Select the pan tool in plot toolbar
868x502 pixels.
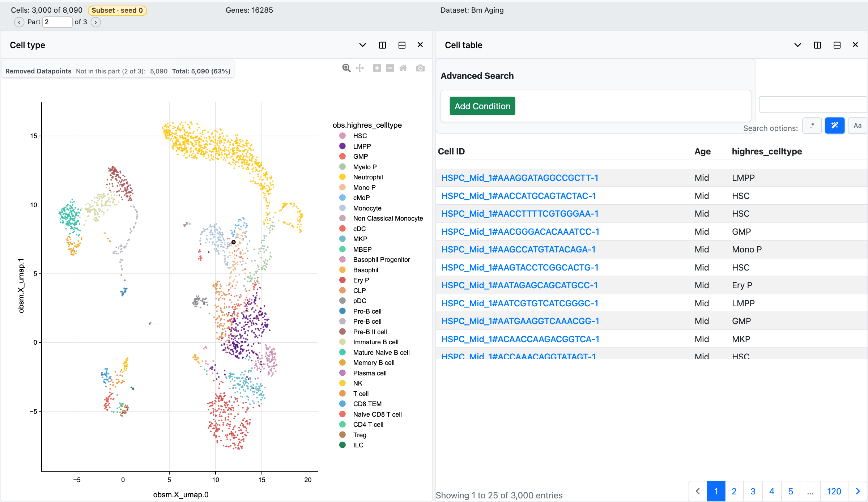click(x=359, y=68)
